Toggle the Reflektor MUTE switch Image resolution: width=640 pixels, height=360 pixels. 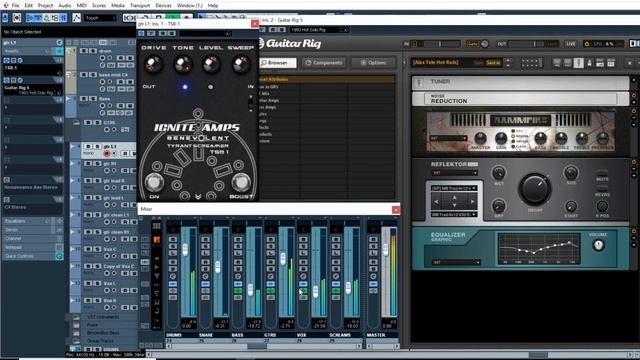(602, 173)
